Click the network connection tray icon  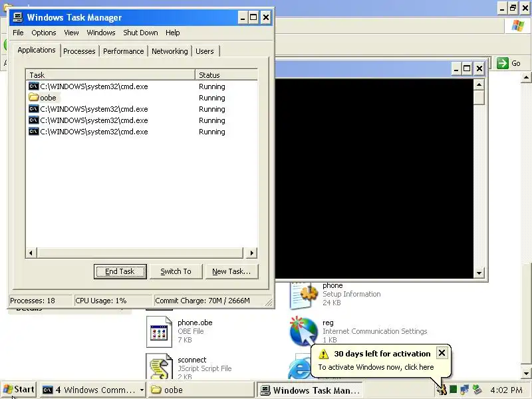tap(464, 390)
